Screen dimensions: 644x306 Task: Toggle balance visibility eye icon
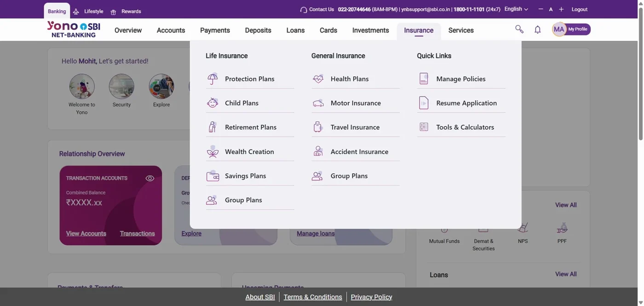(x=150, y=178)
